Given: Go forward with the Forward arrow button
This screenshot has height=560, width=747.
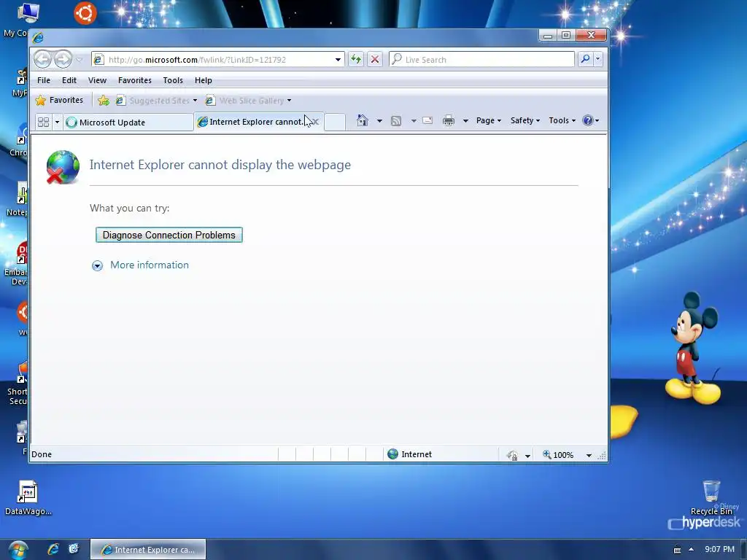Looking at the screenshot, I should coord(63,60).
